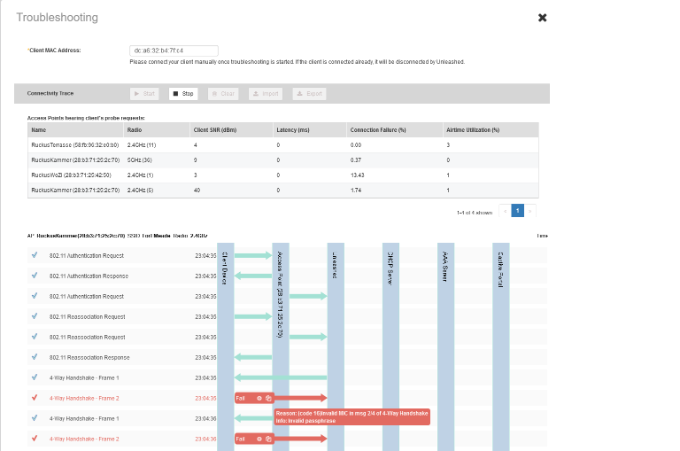Click the Clear trace button

[x=225, y=93]
